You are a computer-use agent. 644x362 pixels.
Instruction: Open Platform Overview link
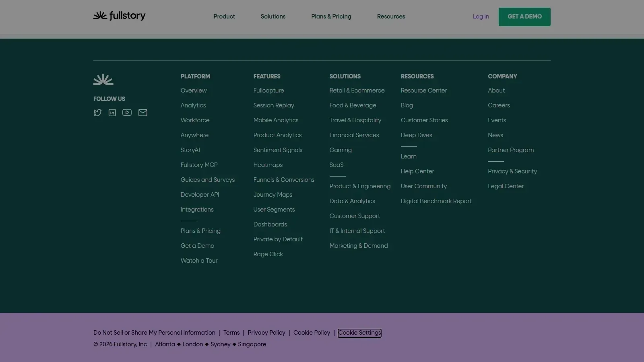(x=194, y=90)
